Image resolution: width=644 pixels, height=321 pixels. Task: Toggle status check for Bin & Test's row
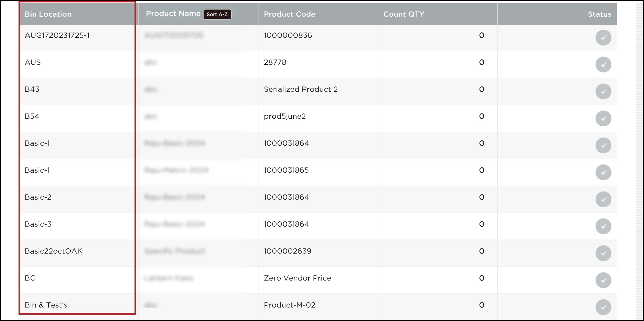tap(603, 307)
